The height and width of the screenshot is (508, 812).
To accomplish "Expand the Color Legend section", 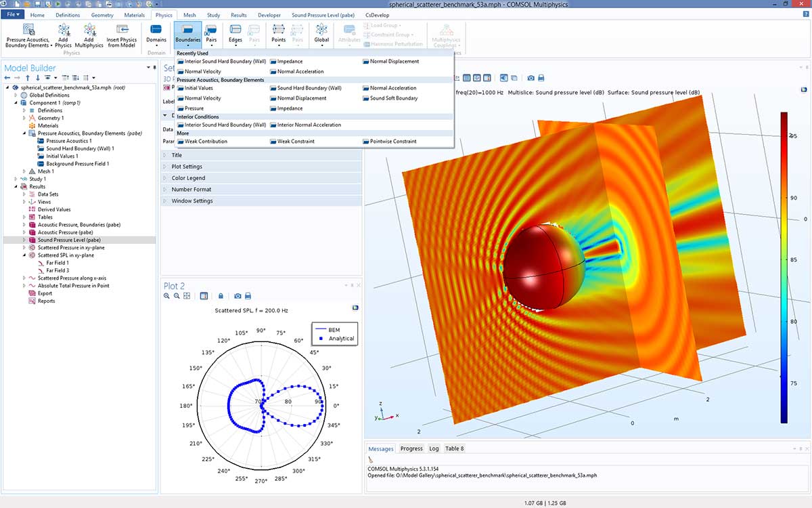I will click(x=188, y=178).
